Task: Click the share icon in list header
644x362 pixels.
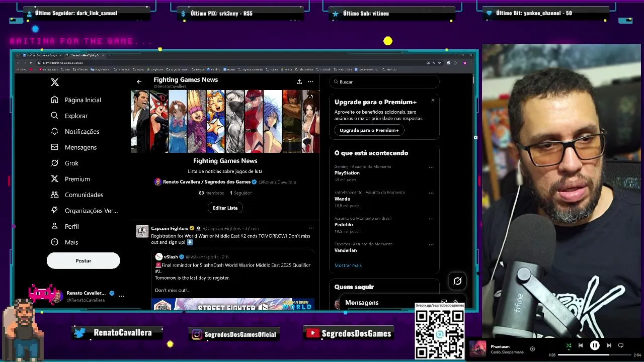Action: [299, 81]
